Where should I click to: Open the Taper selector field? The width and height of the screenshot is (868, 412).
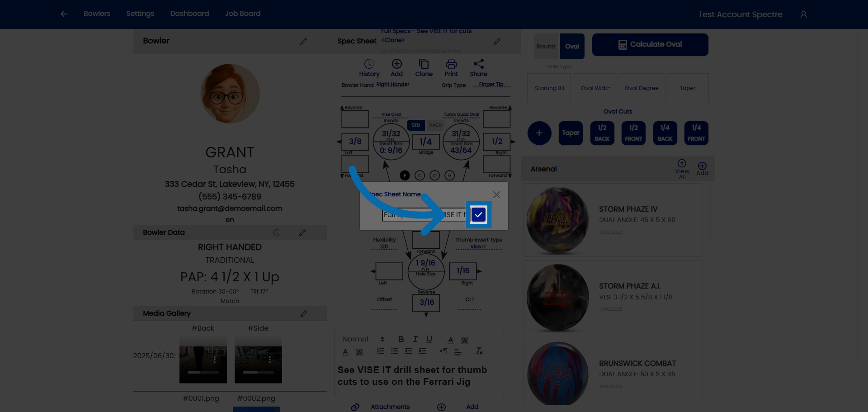pos(687,88)
